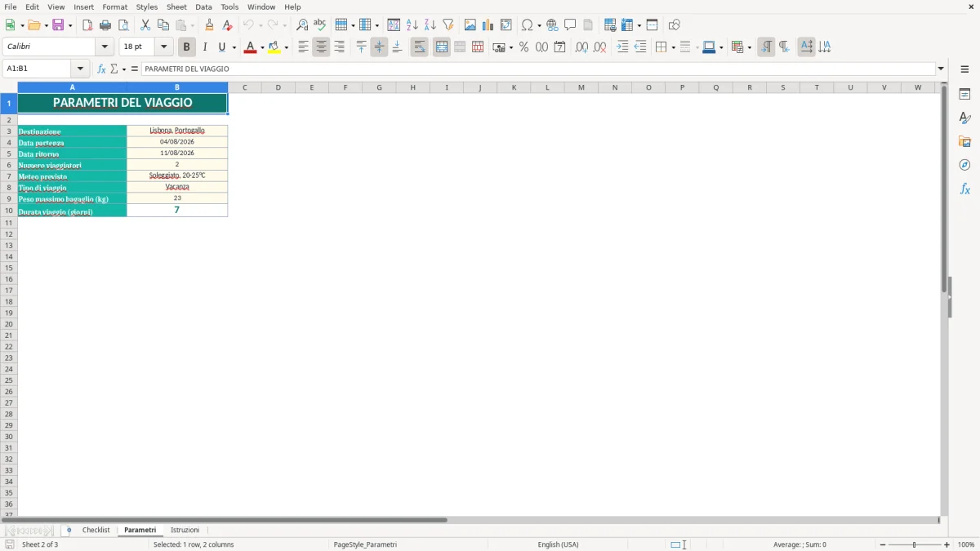
Task: Sort ascending
Action: point(412,25)
